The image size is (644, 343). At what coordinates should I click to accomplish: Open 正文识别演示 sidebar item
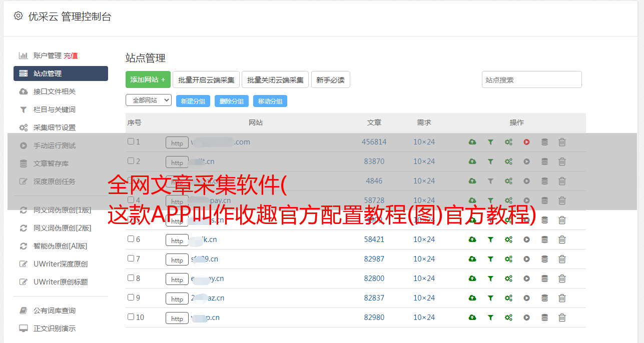(55, 328)
